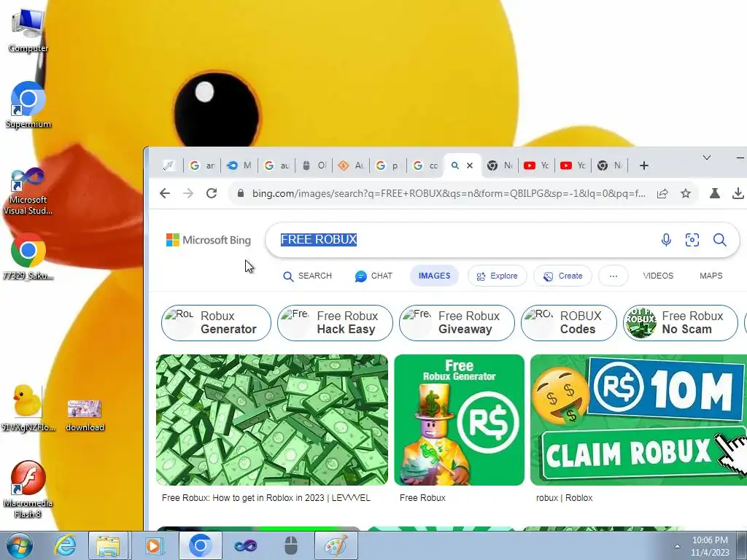Search by voice with the microphone icon
Viewport: 747px width, 560px height.
(666, 239)
